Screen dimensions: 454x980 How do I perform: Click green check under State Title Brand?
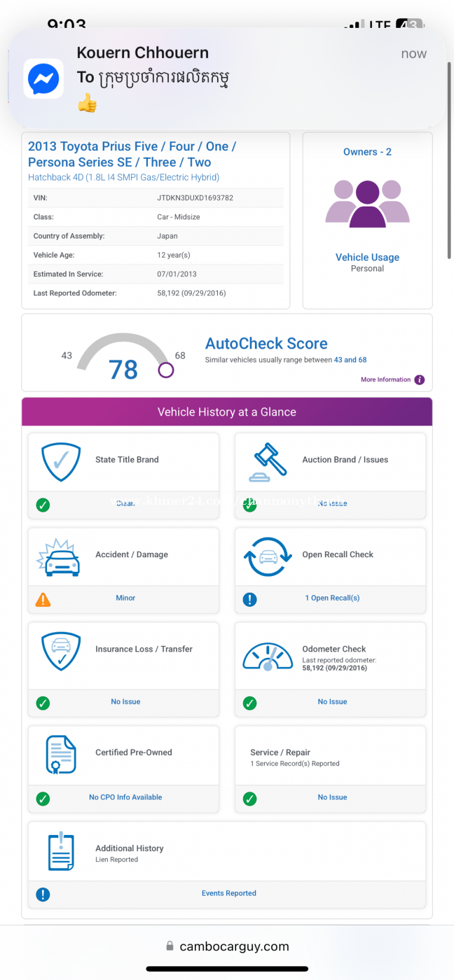[x=43, y=505]
